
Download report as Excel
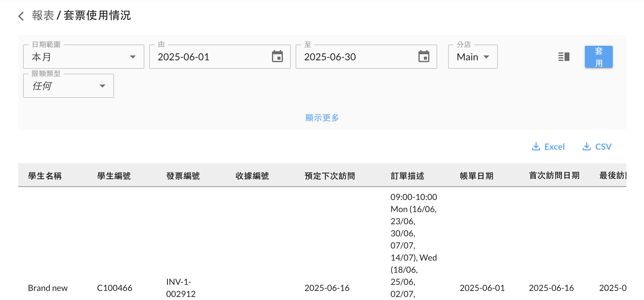(548, 147)
